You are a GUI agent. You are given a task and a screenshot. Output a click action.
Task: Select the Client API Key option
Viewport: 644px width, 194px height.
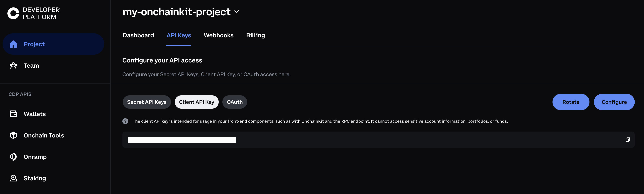point(196,102)
